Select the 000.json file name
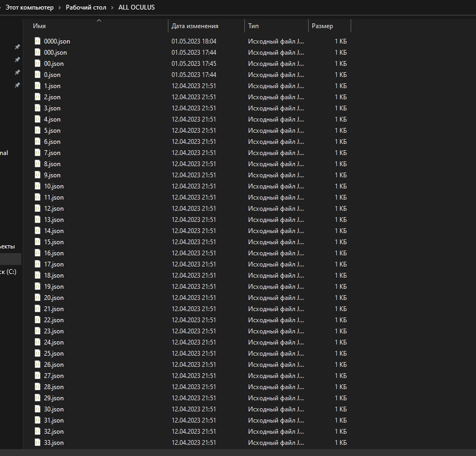 click(x=55, y=52)
